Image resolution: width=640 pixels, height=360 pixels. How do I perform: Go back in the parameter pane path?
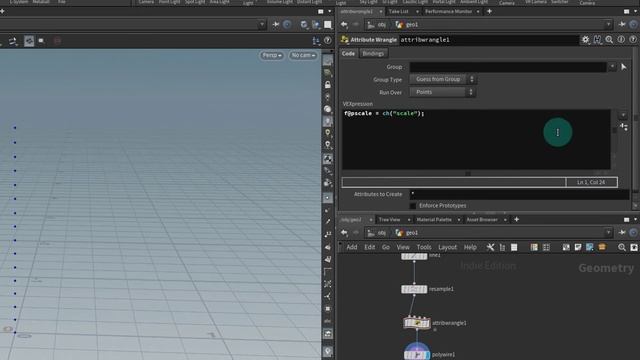point(344,24)
